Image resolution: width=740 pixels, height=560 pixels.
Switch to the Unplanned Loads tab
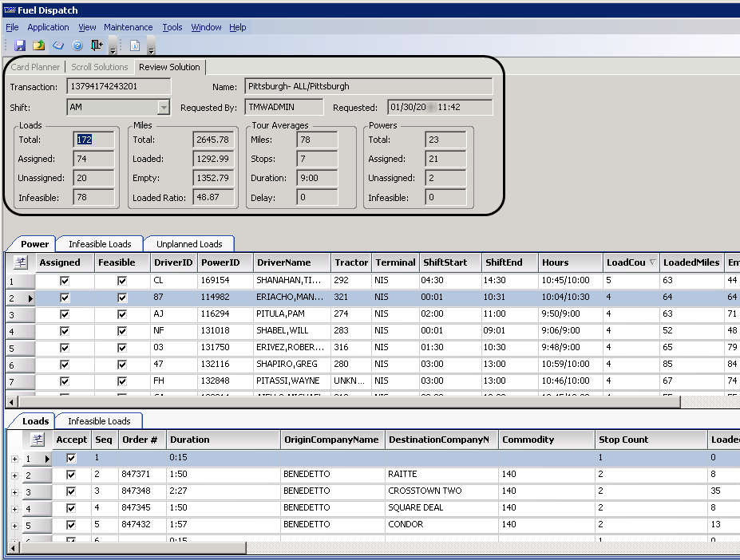(189, 244)
